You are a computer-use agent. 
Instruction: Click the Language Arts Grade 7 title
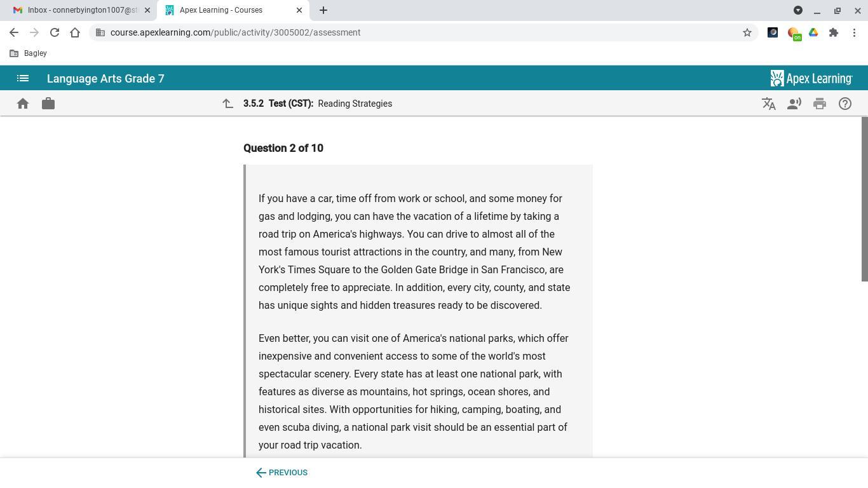click(x=105, y=79)
